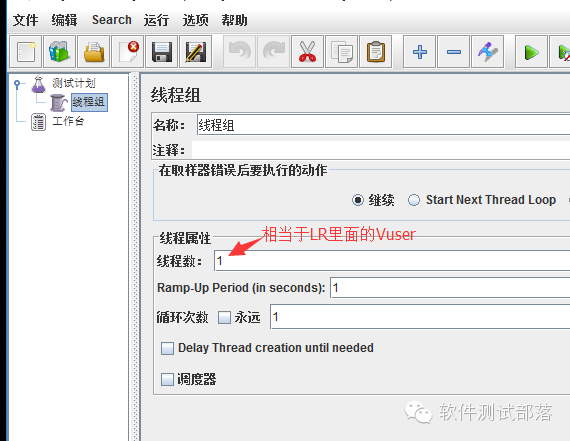Select 测试计划 in the tree
Image resolution: width=570 pixels, height=441 pixels.
[73, 83]
